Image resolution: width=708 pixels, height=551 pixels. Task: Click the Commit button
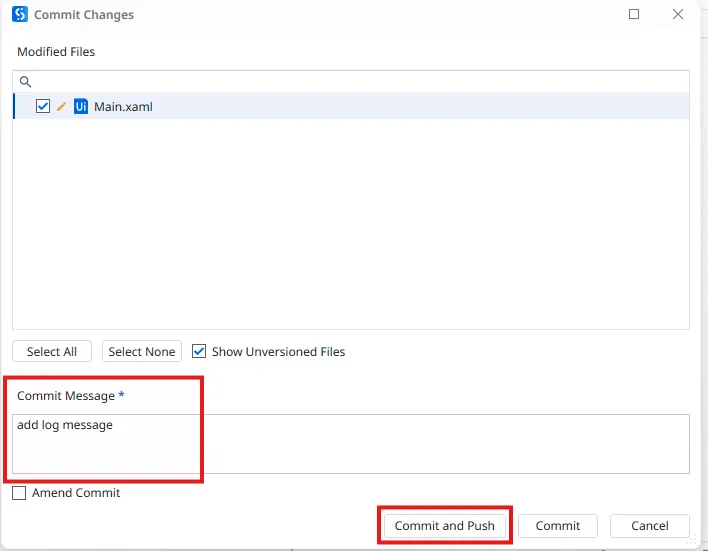(x=557, y=526)
